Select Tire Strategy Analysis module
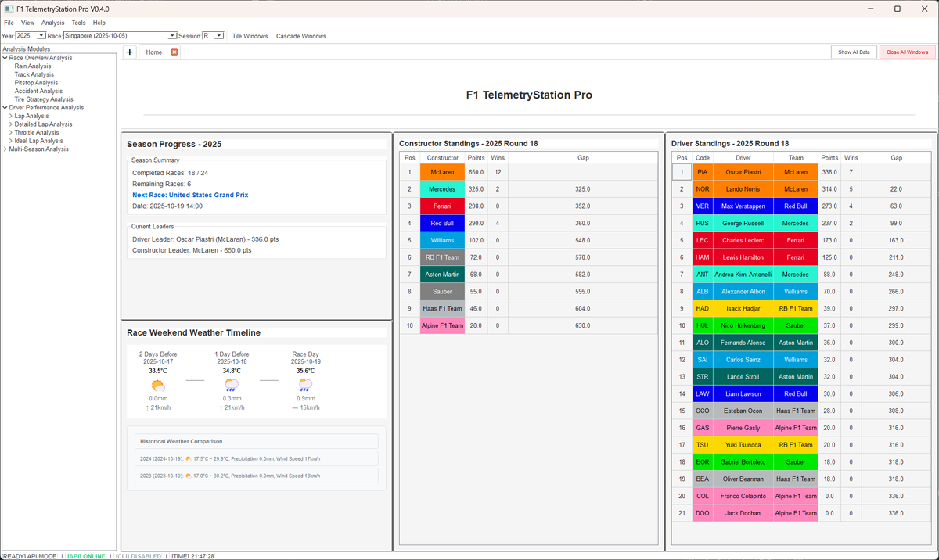Viewport: 939px width, 560px height. [x=44, y=99]
